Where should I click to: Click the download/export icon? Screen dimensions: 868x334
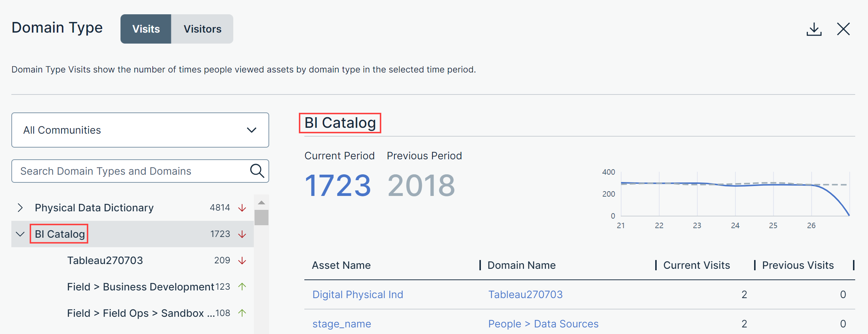point(814,29)
